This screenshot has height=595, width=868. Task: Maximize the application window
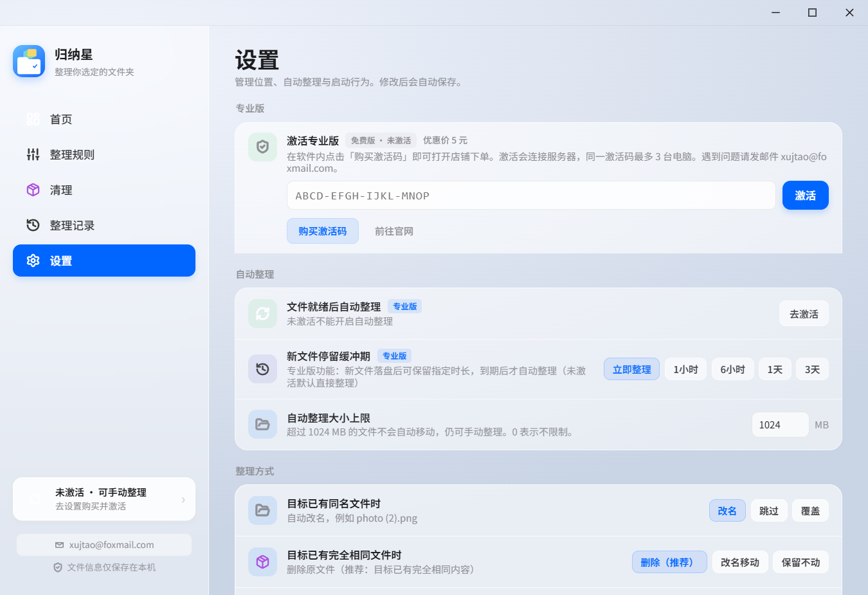812,12
